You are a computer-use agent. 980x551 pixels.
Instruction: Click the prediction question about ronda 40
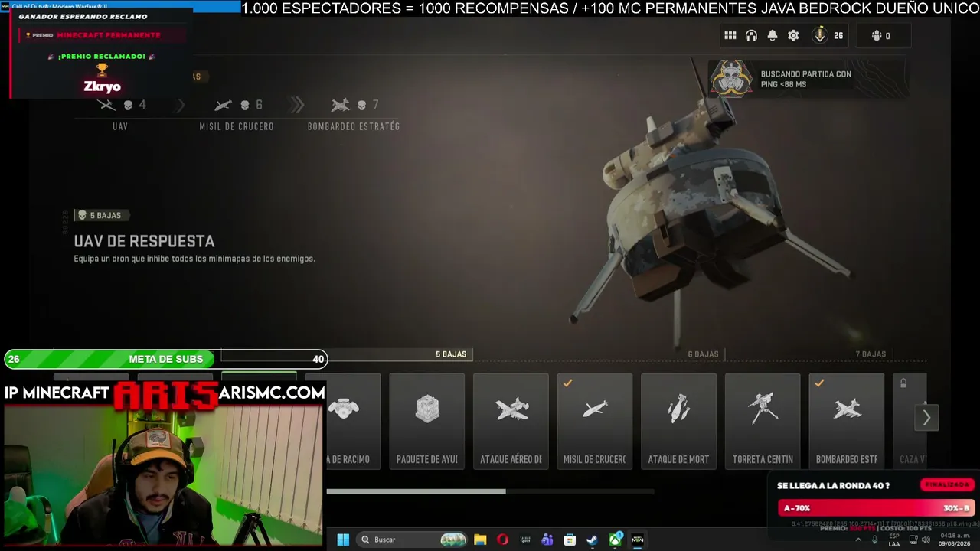point(833,486)
